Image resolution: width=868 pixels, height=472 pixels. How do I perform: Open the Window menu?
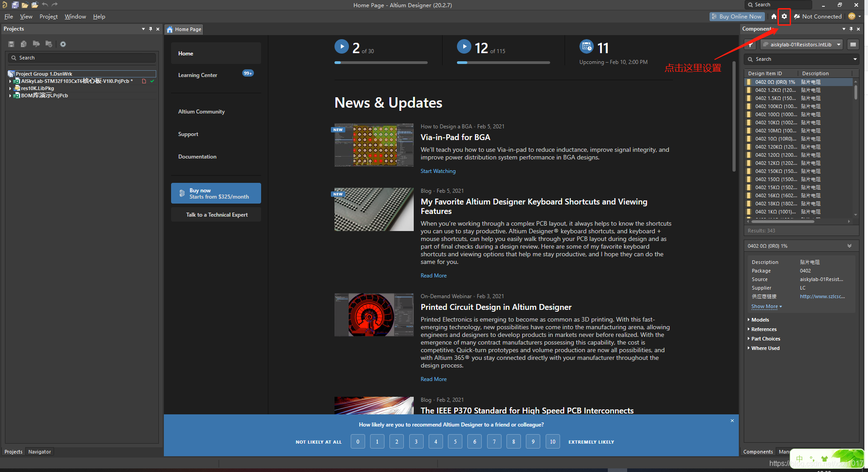tap(75, 17)
